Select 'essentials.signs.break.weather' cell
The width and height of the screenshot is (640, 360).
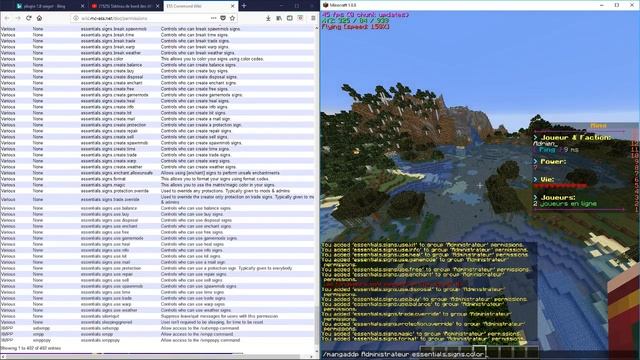coord(111,53)
